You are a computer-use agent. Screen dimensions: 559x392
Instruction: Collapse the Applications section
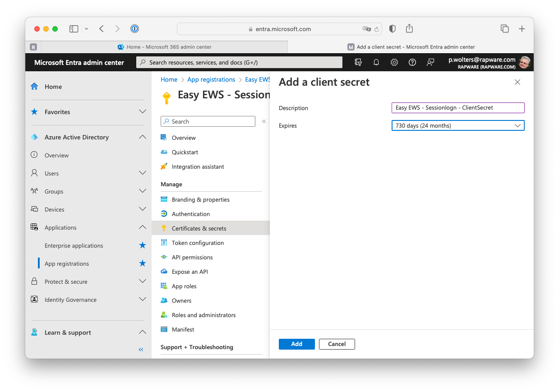[143, 227]
